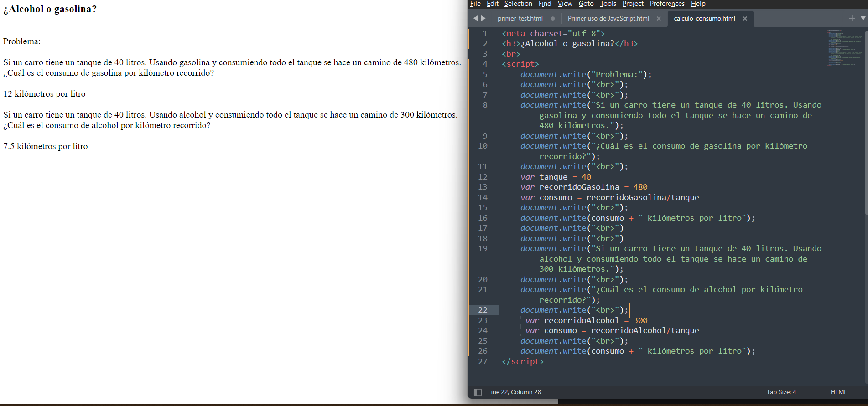
Task: Click 'var recorridoAlcohol = 300' code line
Action: click(x=586, y=320)
